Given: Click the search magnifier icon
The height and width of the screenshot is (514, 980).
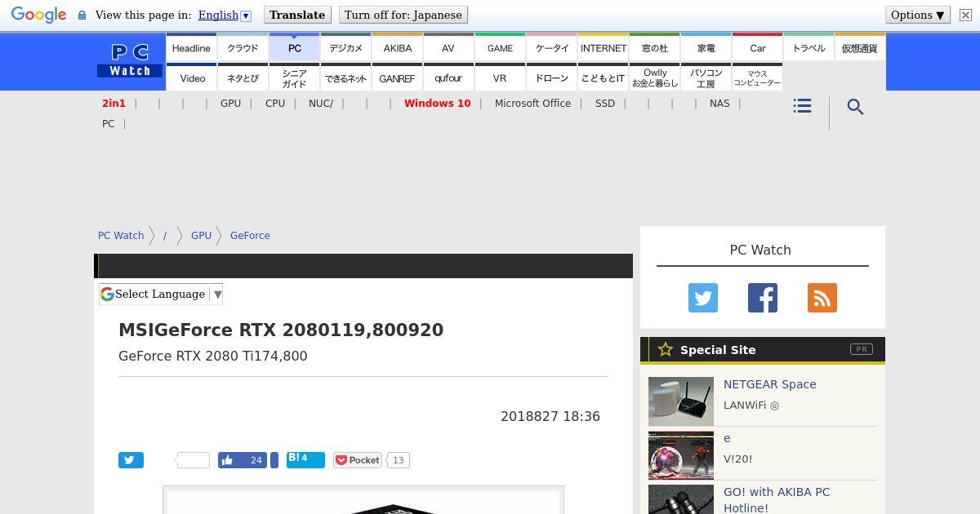Looking at the screenshot, I should [855, 107].
